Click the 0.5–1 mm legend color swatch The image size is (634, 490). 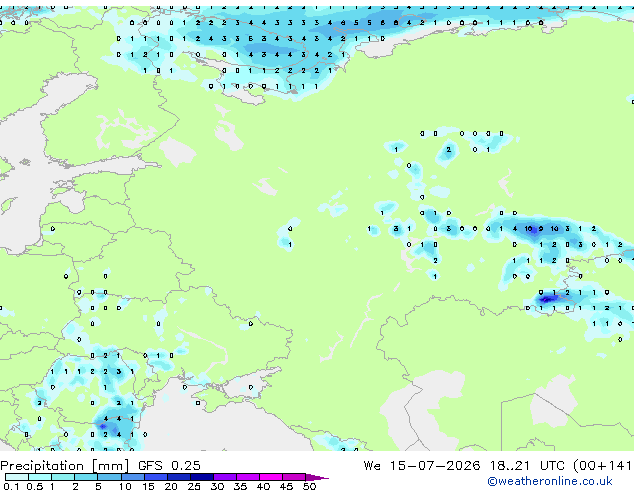[40, 477]
